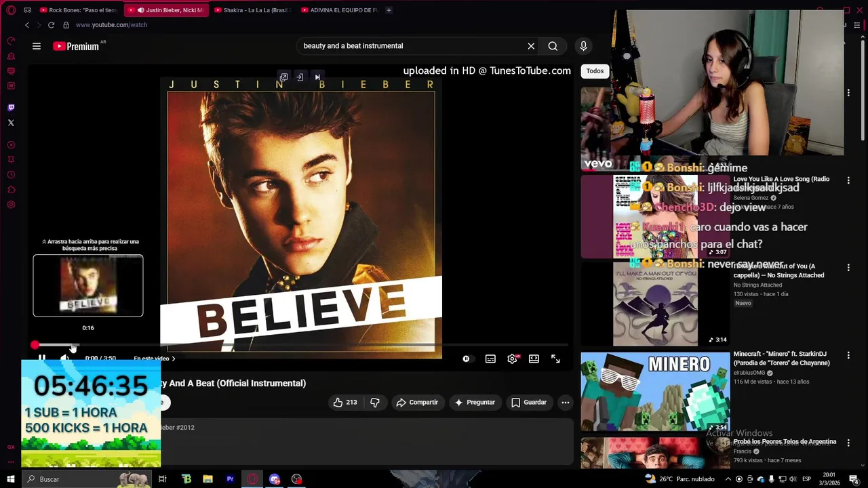
Task: Open Task View on the taskbar
Action: (163, 479)
